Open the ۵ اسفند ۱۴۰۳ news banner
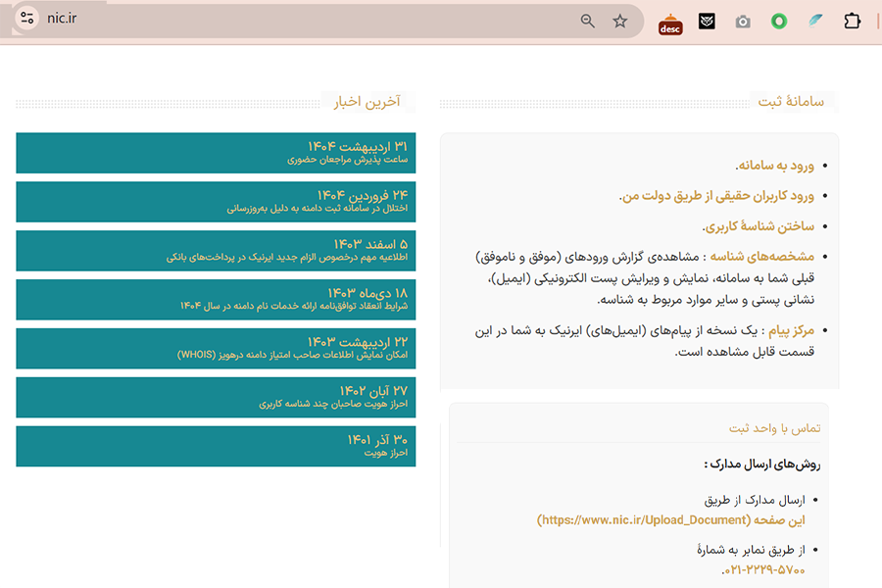 coord(216,251)
